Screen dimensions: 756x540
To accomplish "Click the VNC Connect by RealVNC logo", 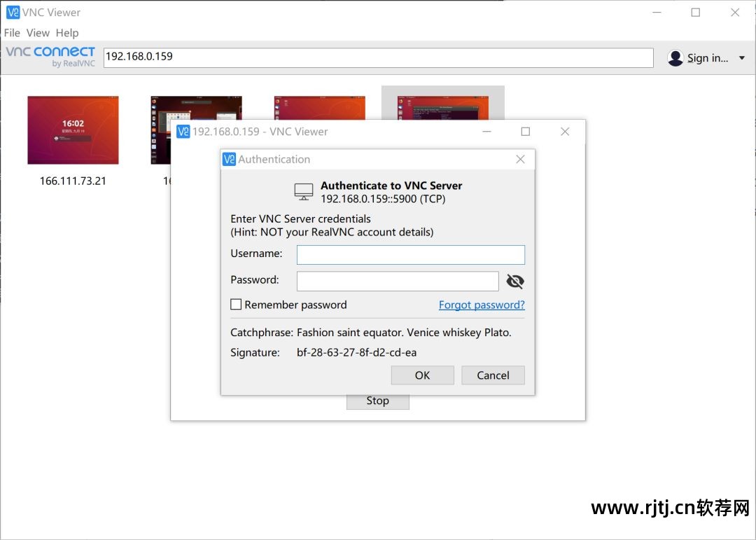I will (50, 57).
